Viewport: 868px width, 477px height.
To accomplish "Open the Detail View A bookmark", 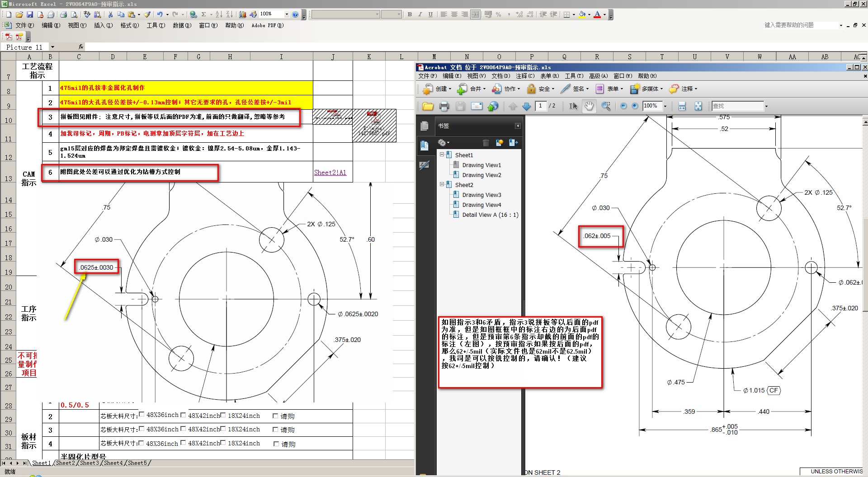I will point(490,215).
